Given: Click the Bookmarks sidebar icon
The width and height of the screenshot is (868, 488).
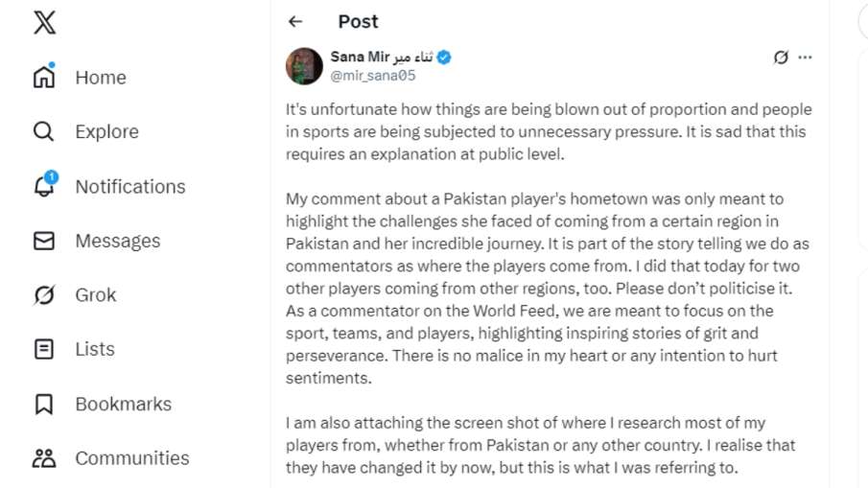Looking at the screenshot, I should coord(44,404).
